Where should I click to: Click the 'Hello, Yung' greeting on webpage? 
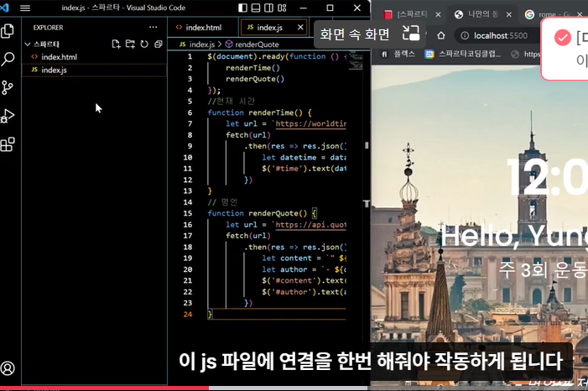(514, 237)
